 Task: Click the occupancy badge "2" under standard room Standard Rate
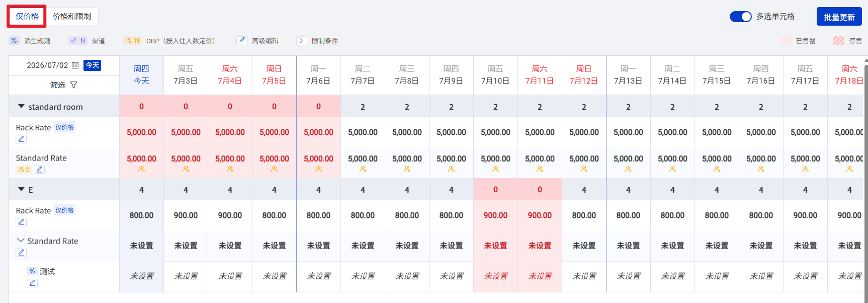[24, 170]
